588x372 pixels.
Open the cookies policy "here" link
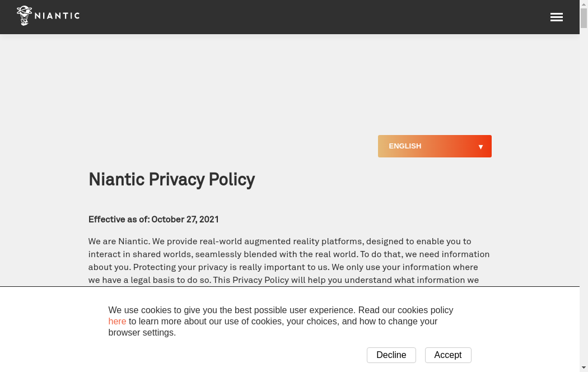117,322
